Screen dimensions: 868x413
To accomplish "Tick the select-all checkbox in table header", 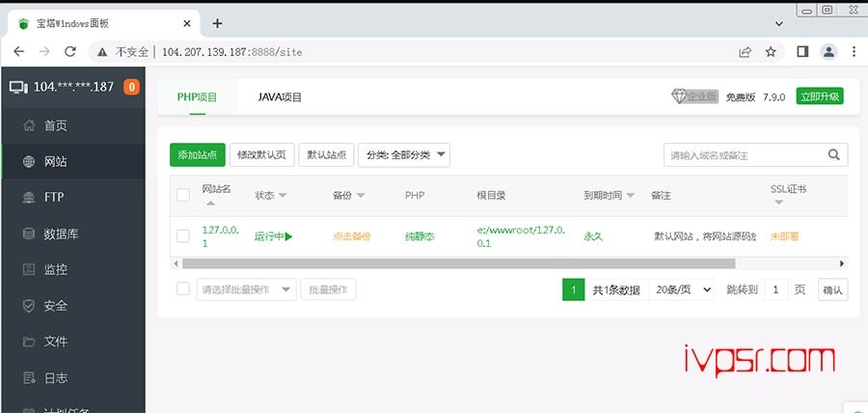I will (x=183, y=195).
